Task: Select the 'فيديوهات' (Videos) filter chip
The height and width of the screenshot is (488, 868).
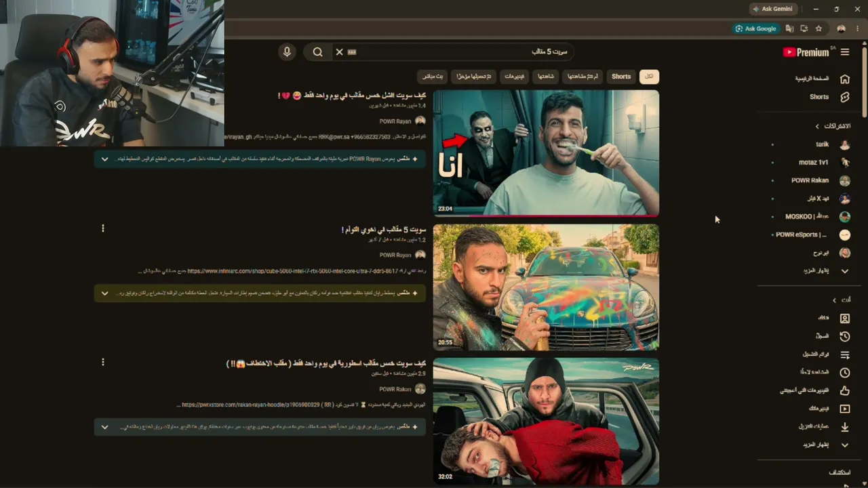Action: (514, 77)
